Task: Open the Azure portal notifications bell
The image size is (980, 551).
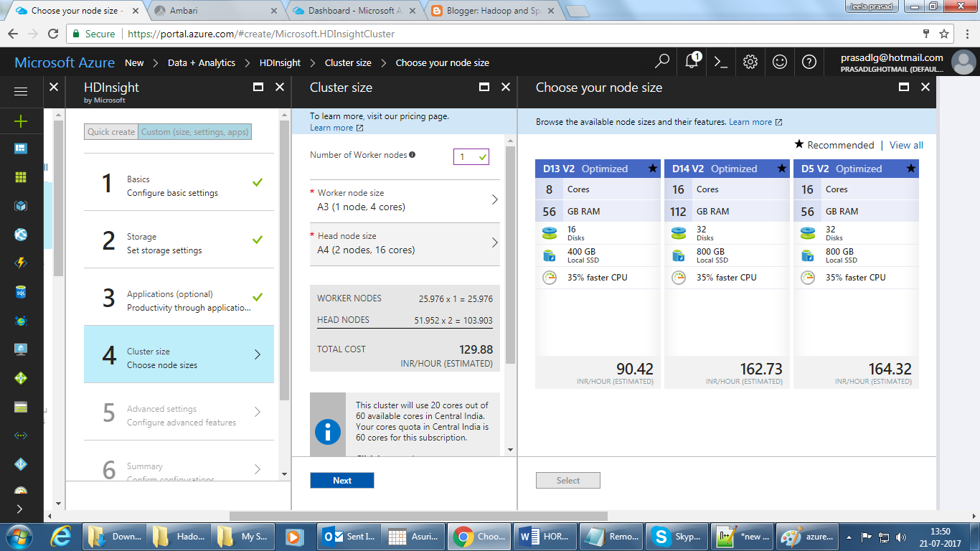Action: (690, 62)
